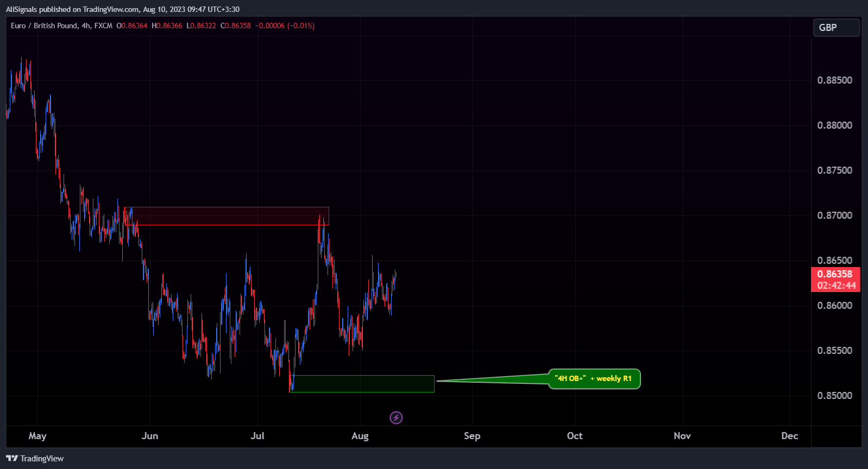The width and height of the screenshot is (868, 469).
Task: Click the purple lightning event icon
Action: (397, 417)
